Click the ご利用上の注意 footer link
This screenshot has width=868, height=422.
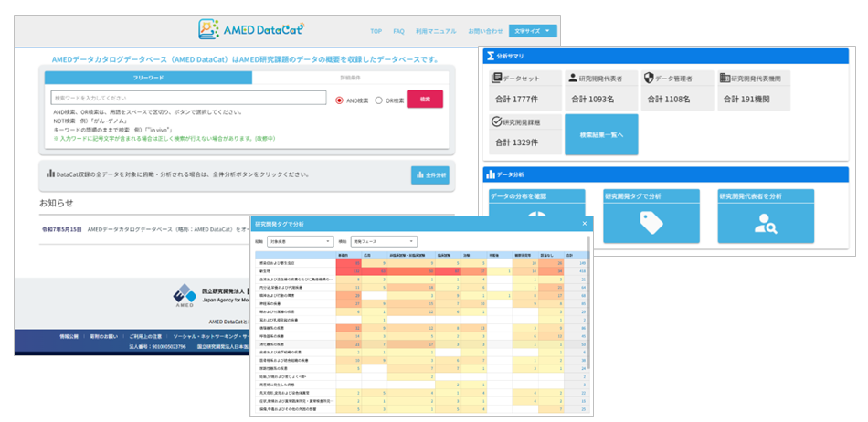click(145, 337)
